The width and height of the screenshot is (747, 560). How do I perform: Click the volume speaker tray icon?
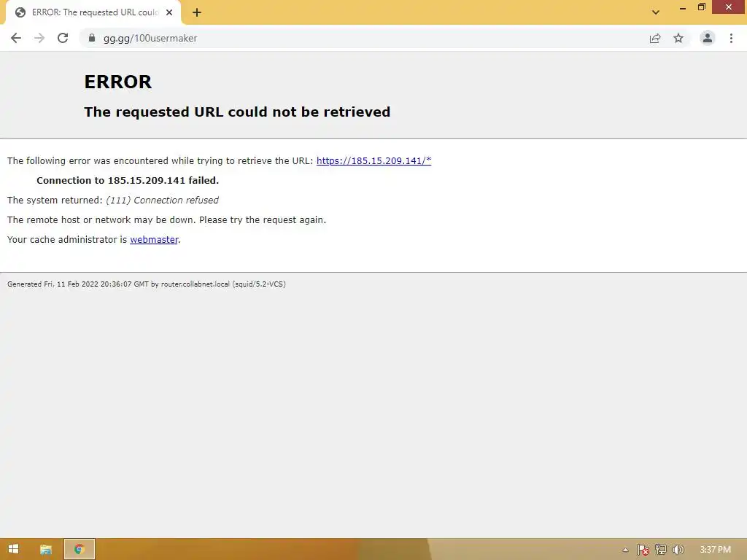coord(678,550)
